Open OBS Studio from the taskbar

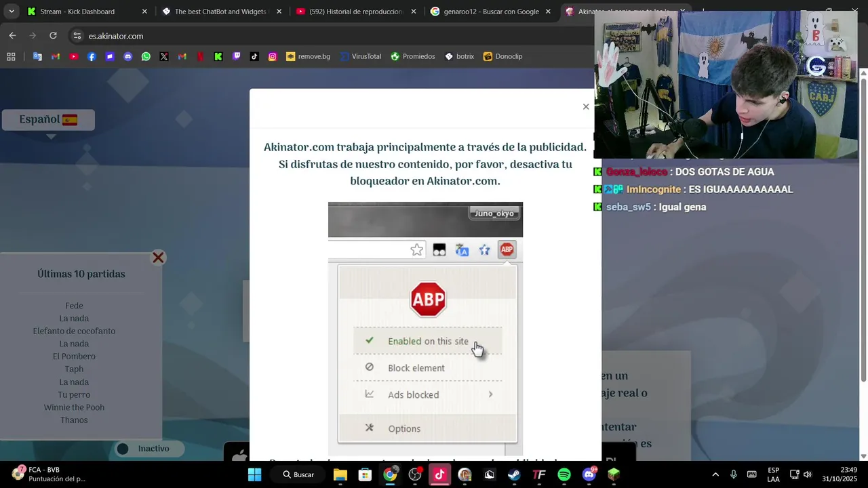coord(415,474)
